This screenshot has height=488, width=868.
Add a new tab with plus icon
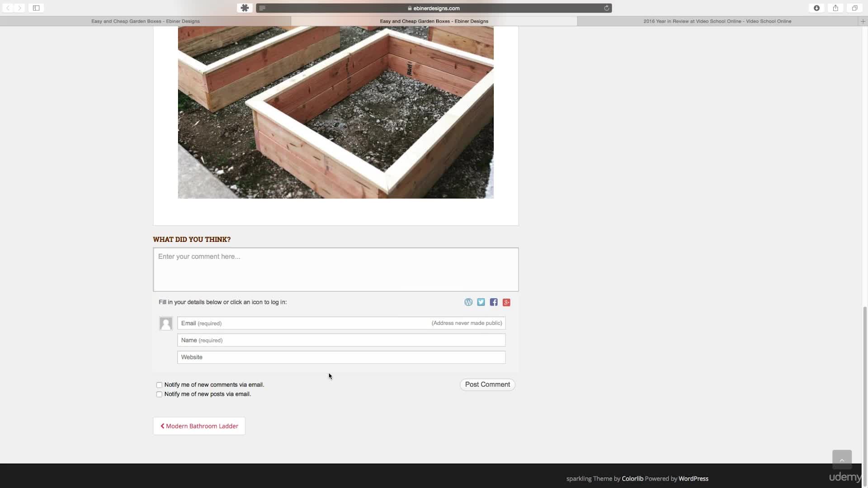point(863,21)
